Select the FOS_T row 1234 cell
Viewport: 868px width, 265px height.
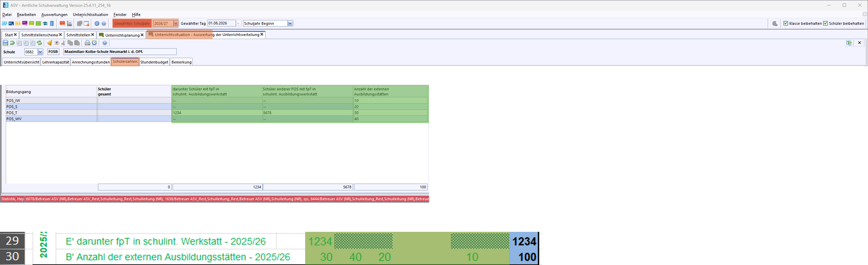217,113
